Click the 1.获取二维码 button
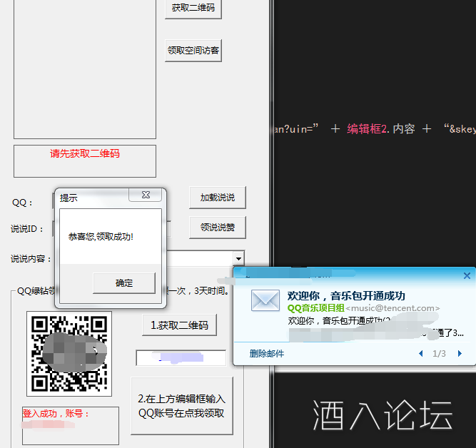 [179, 325]
